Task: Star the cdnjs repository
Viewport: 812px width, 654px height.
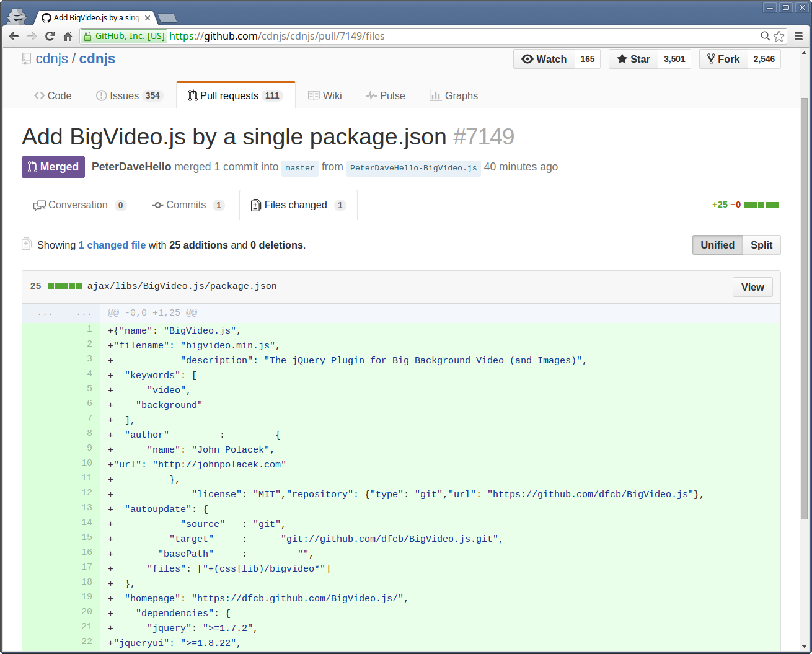Action: point(633,59)
